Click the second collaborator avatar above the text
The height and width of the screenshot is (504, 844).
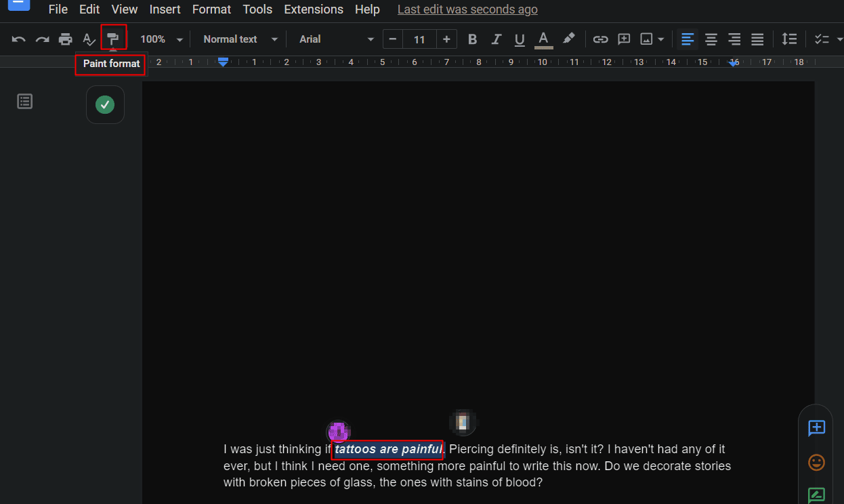[463, 422]
